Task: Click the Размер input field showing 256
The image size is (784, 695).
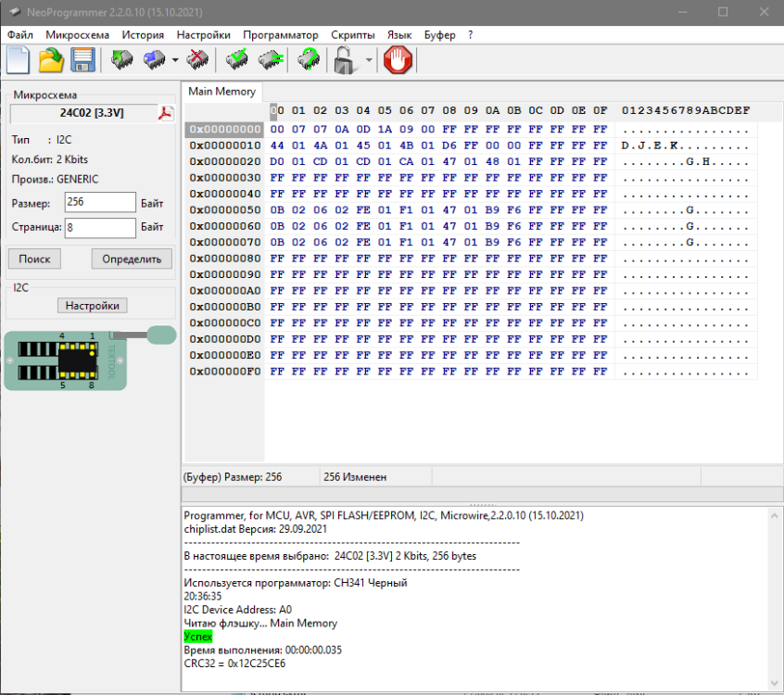Action: 100,203
